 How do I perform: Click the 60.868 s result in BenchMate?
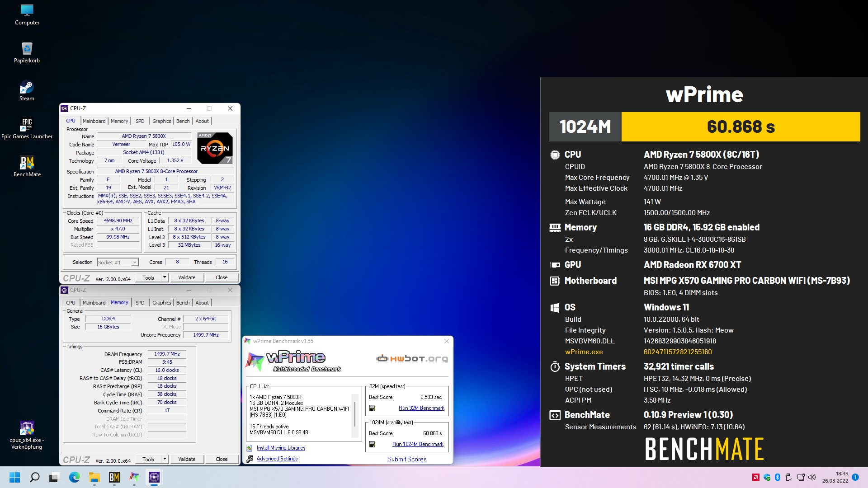pos(741,127)
